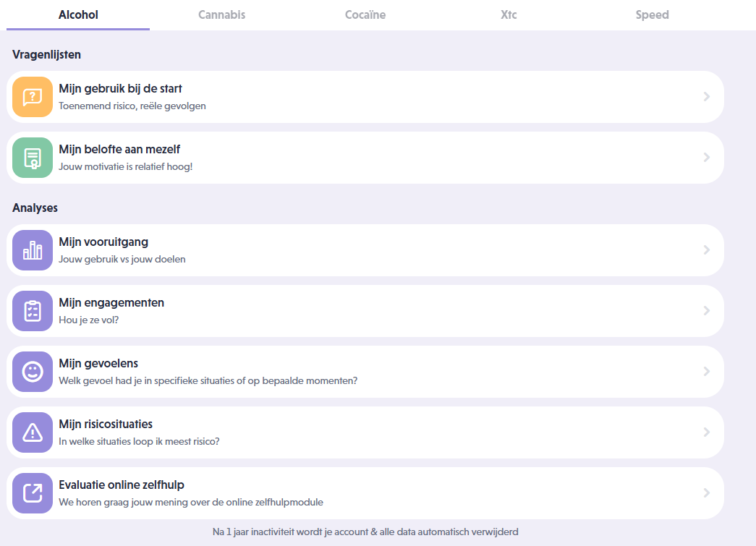The width and height of the screenshot is (756, 546).
Task: Open the Xtc tab
Action: [x=509, y=14]
